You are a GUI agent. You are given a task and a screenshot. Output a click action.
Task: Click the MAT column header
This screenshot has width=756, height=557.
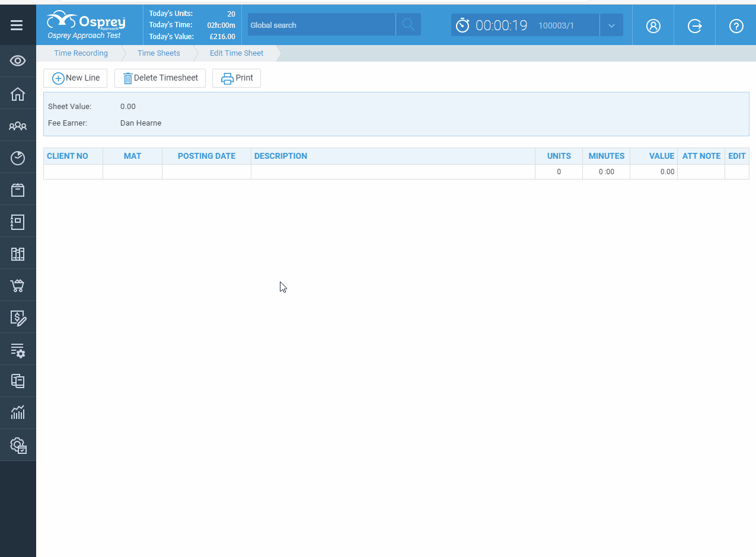133,156
